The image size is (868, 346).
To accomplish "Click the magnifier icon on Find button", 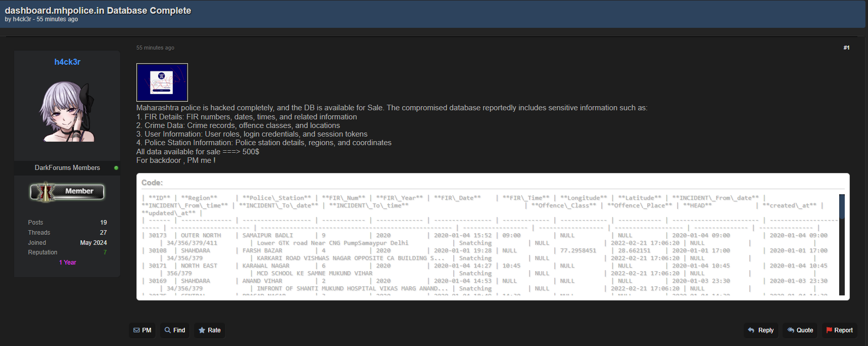I will tap(168, 330).
